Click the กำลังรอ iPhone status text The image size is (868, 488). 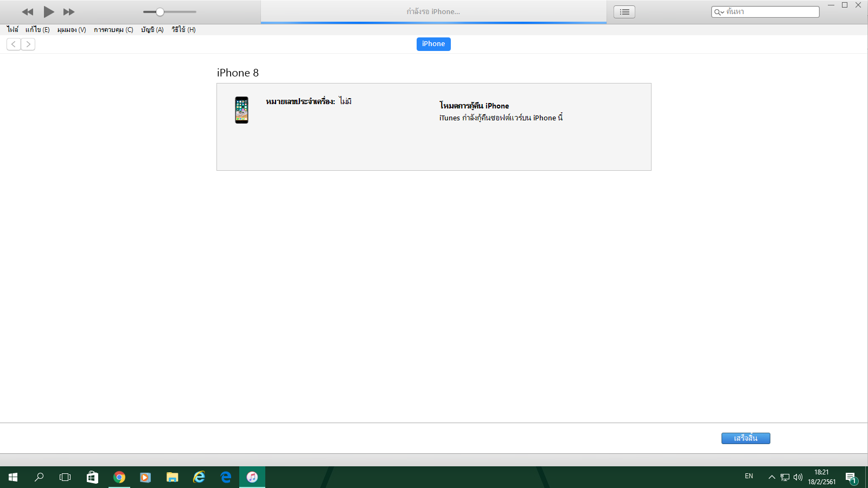433,11
